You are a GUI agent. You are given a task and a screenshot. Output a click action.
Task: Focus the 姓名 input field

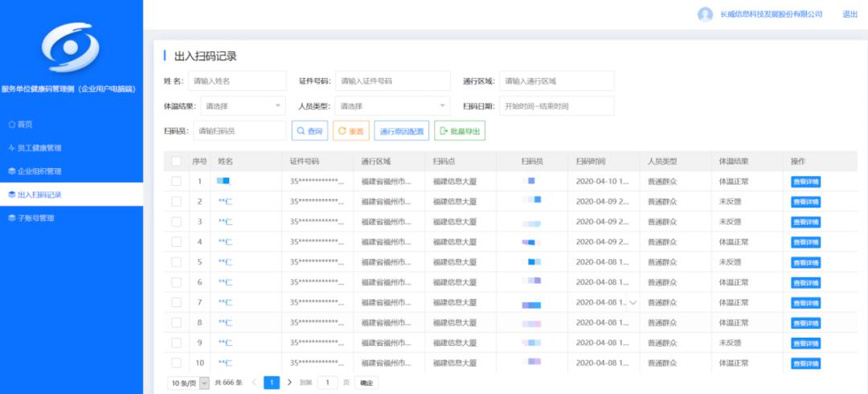coord(237,81)
